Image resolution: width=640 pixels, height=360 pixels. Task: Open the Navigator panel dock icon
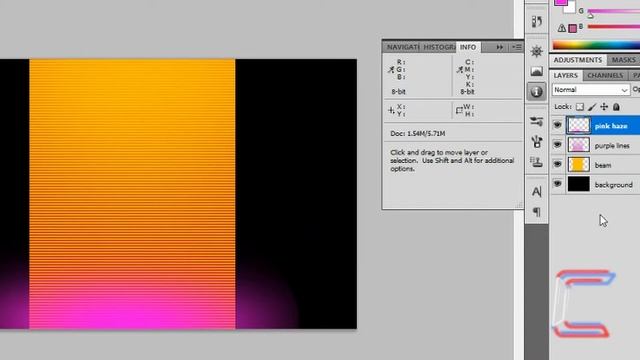coord(536,51)
